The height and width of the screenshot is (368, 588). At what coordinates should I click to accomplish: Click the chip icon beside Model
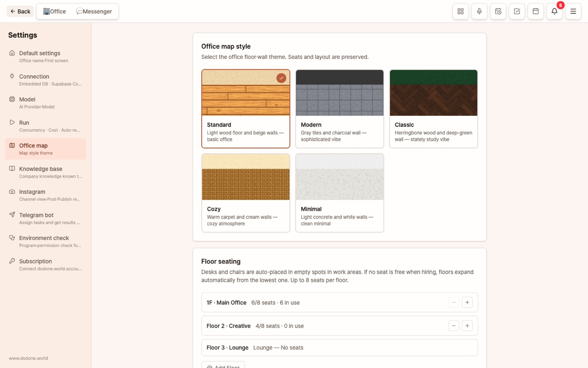[12, 99]
